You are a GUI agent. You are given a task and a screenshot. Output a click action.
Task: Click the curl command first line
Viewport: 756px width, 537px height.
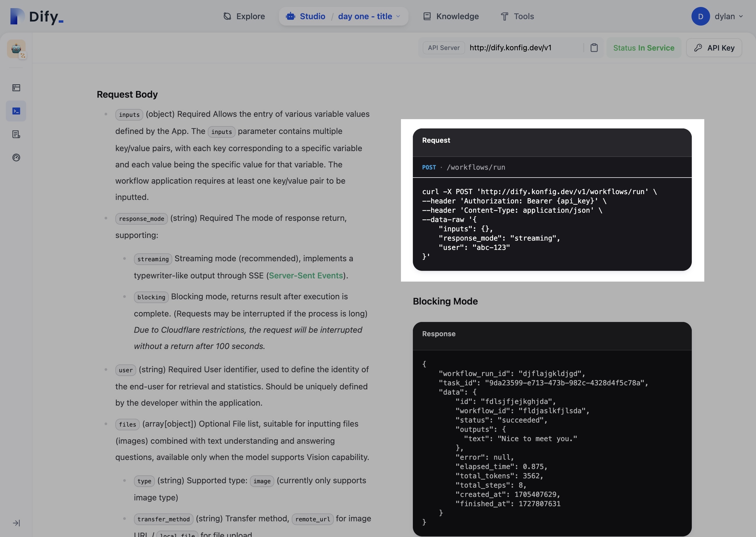539,192
